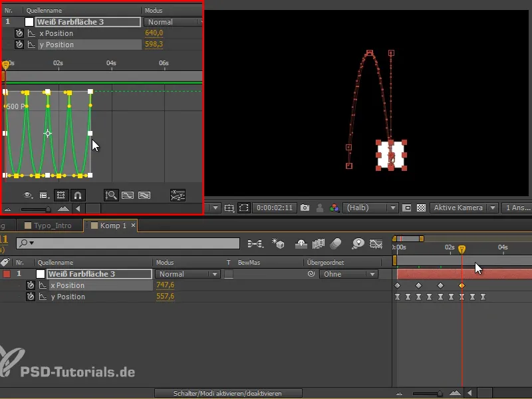Toggle the transparency grid checkerboard
This screenshot has width=532, height=399.
[x=421, y=207]
